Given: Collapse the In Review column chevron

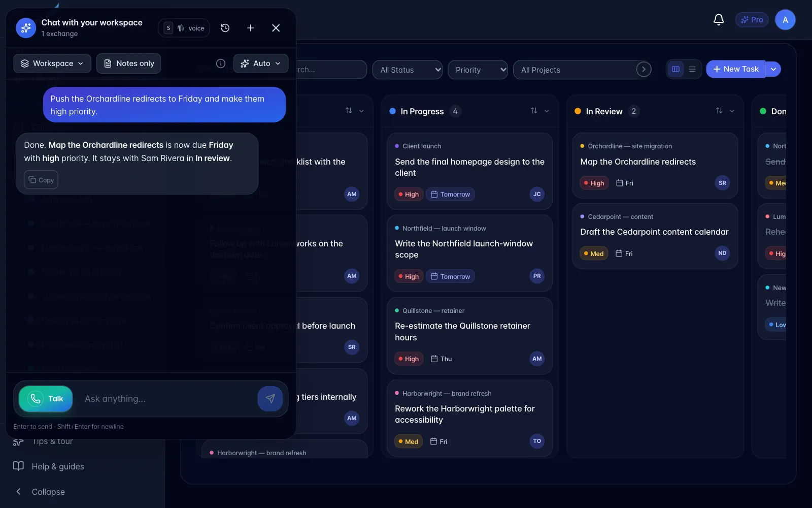Looking at the screenshot, I should [x=732, y=111].
